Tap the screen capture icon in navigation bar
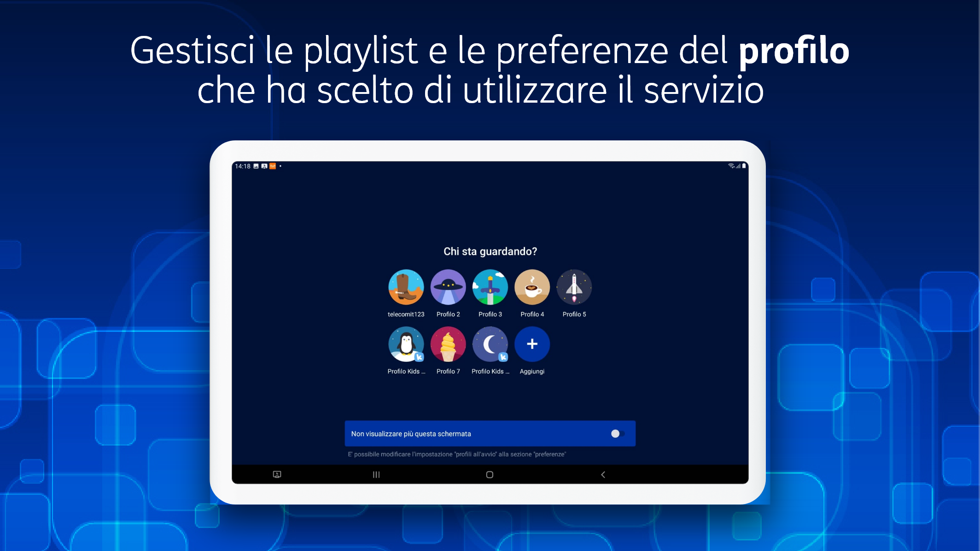 [x=277, y=475]
